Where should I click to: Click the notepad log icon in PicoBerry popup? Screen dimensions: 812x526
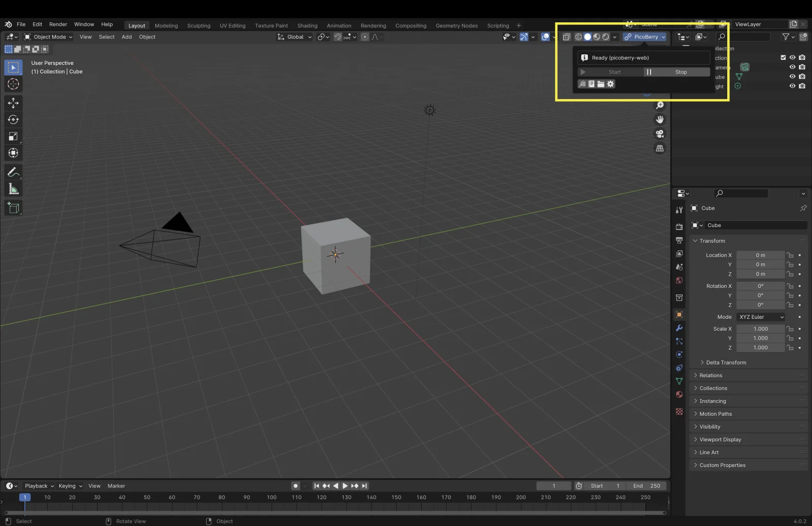tap(591, 84)
